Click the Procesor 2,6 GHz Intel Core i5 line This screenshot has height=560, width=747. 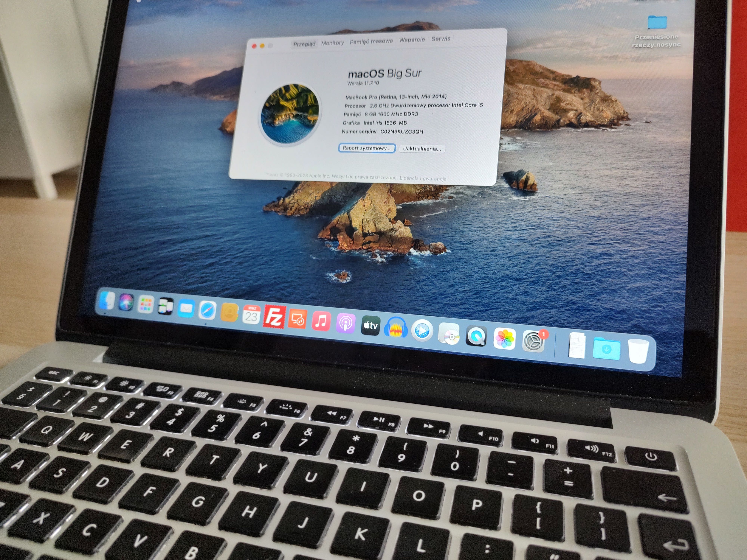(413, 105)
